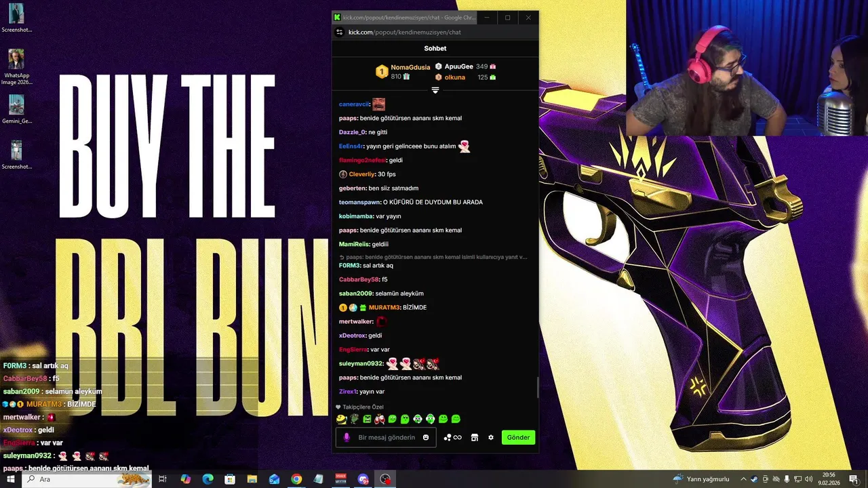Click the chat scrollbar thumb

point(537,388)
